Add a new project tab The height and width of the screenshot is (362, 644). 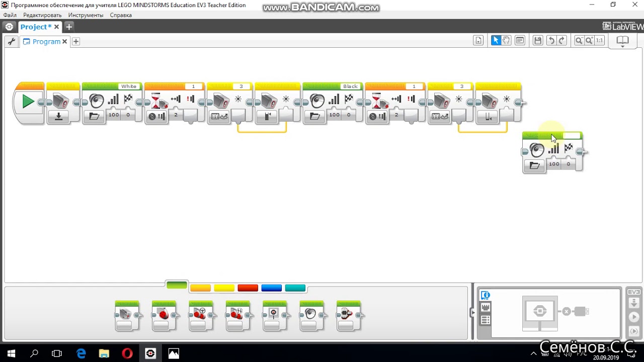[x=69, y=27]
